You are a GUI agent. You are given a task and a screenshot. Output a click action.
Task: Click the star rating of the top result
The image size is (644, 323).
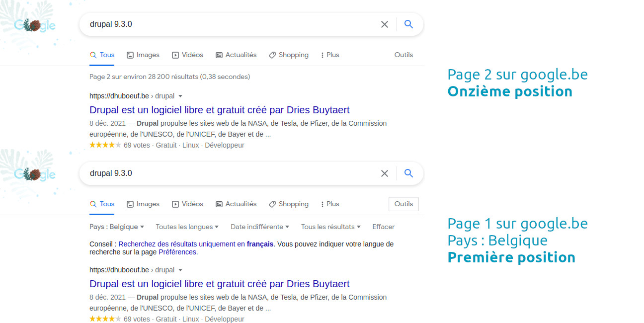click(105, 145)
